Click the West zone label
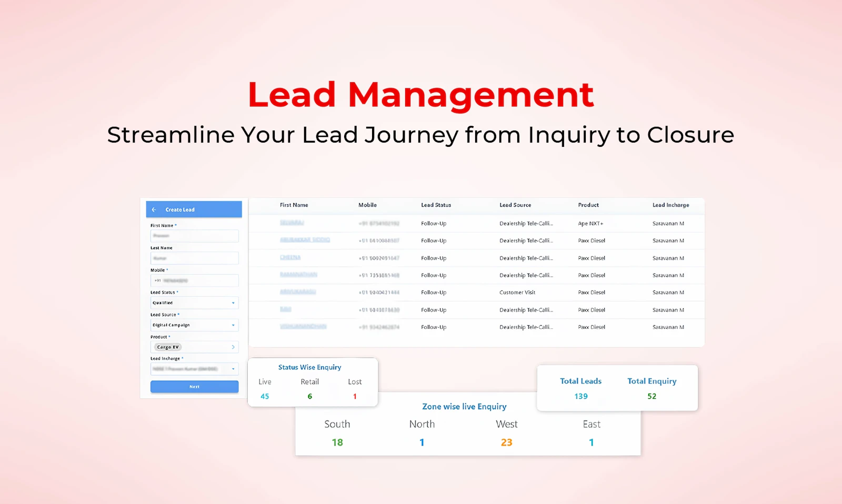Screen dimensions: 842x504 (506, 424)
